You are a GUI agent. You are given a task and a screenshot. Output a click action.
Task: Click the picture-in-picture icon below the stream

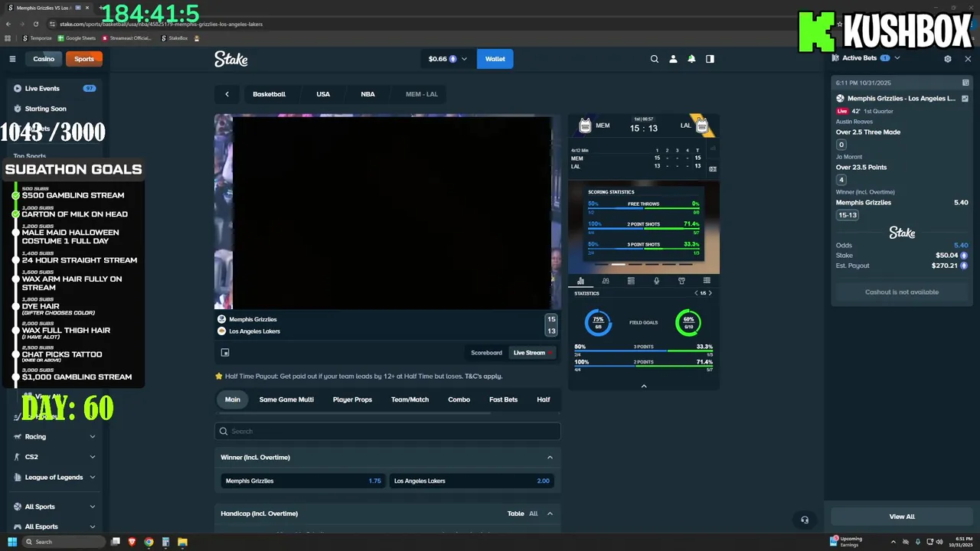point(225,353)
